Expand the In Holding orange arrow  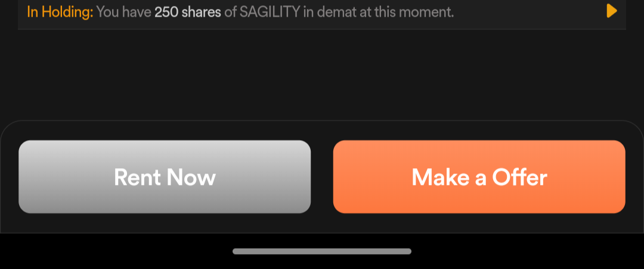tap(611, 11)
